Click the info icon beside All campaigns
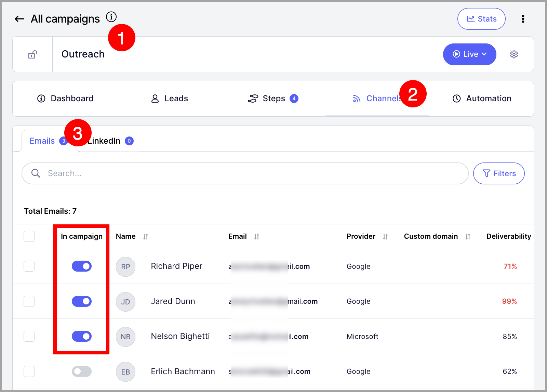This screenshot has height=392, width=547. click(111, 16)
